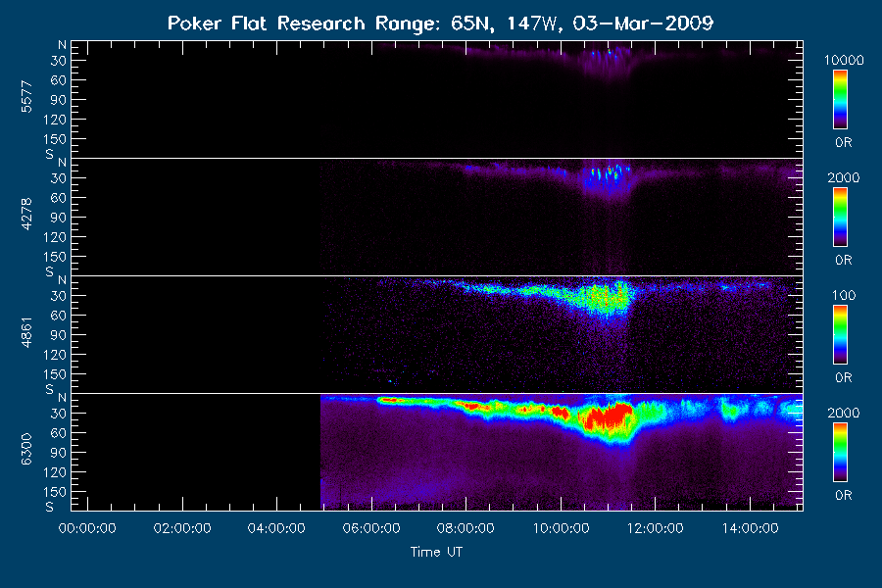Select the 5577 panel axis label

click(26, 97)
